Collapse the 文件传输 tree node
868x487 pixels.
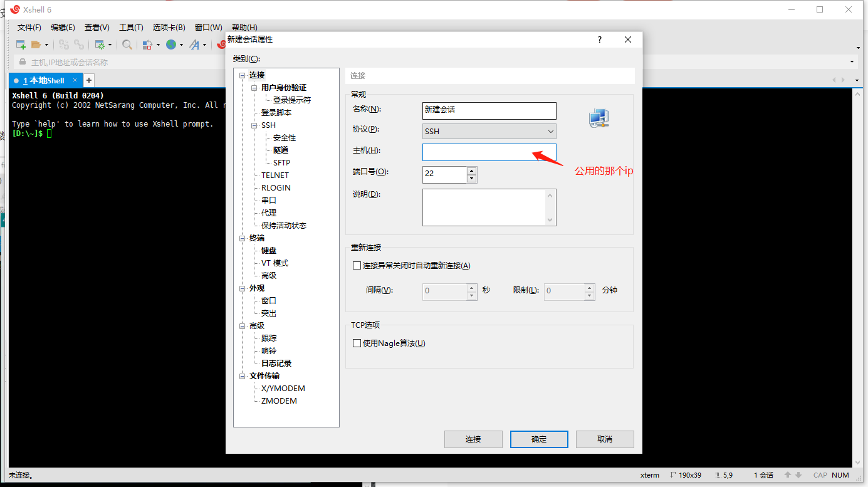pos(243,376)
